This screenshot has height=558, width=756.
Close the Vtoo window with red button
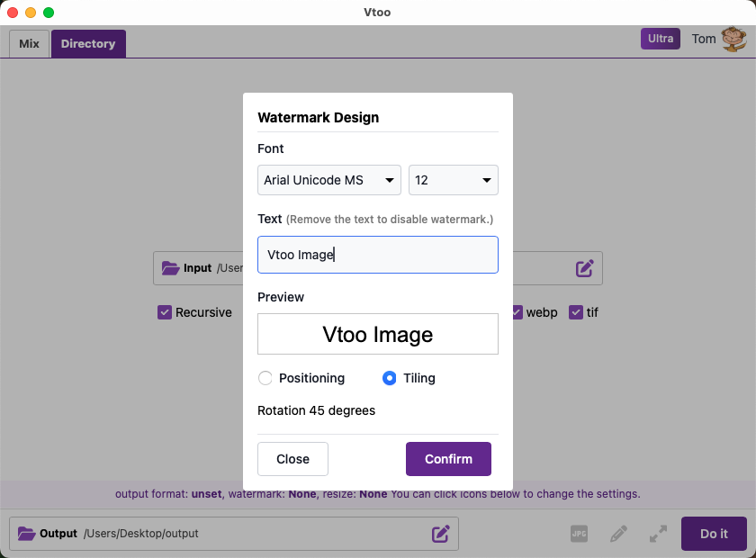click(13, 13)
